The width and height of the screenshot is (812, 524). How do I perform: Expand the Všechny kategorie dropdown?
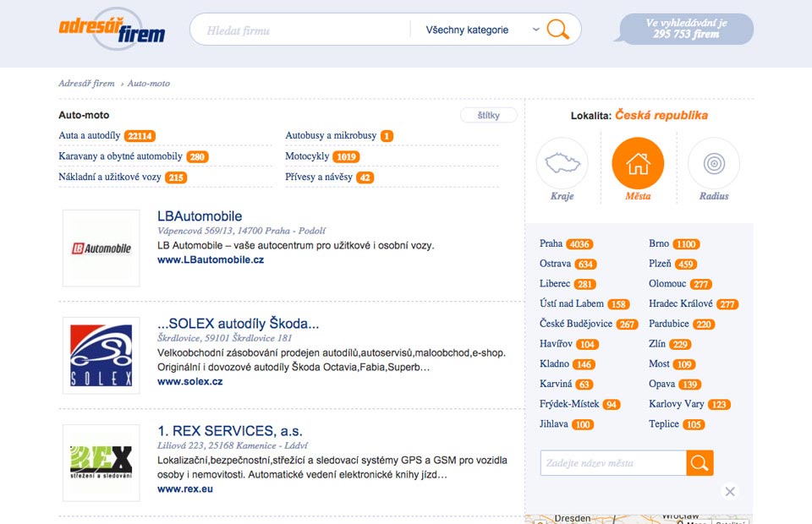pos(478,30)
